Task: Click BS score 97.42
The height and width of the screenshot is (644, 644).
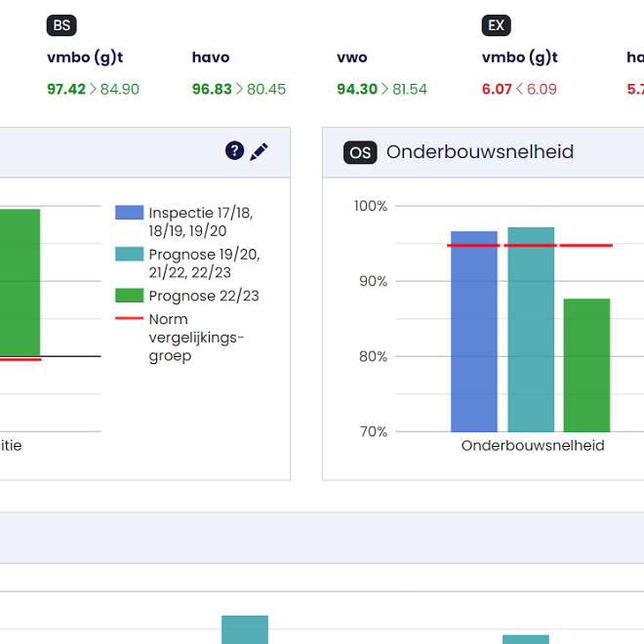Action: [66, 89]
